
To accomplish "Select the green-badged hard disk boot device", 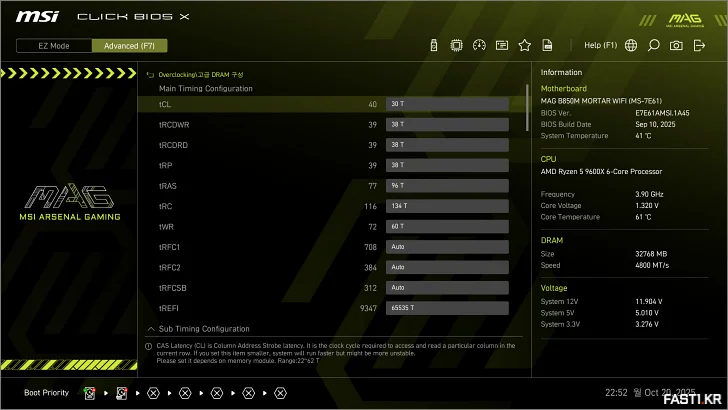I will click(x=90, y=393).
